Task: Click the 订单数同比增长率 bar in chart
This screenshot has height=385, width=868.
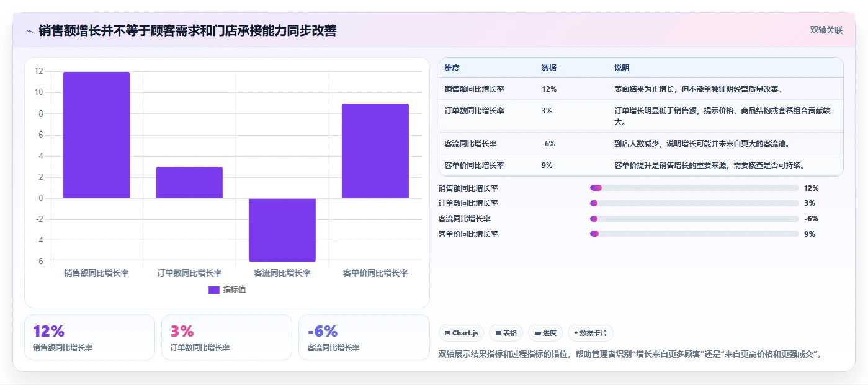Action: coord(189,182)
